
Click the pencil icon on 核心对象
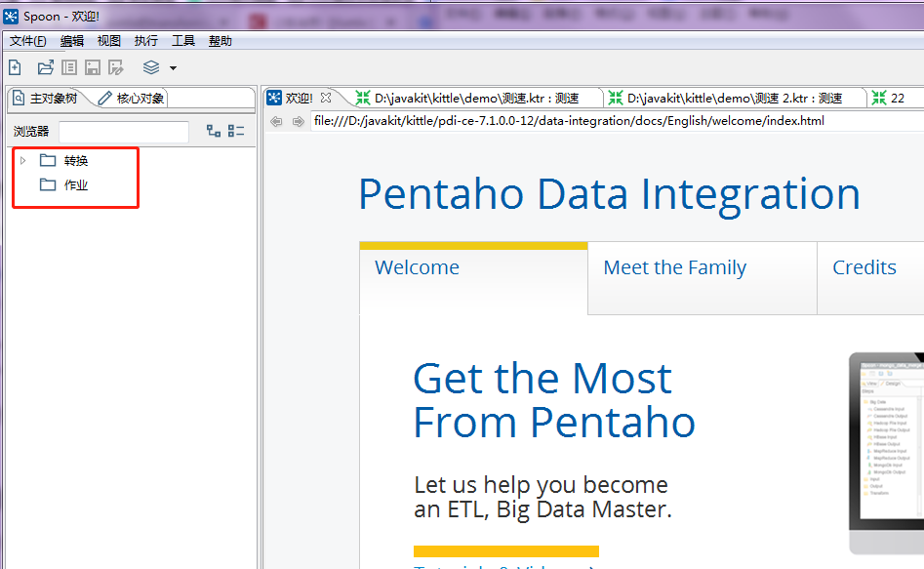tap(104, 98)
